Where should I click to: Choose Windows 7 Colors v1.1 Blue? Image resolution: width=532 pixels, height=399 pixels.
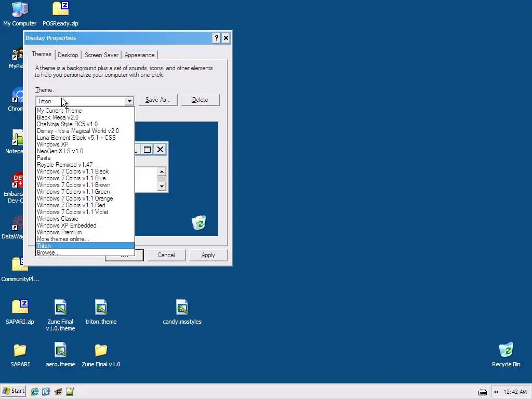click(85, 178)
